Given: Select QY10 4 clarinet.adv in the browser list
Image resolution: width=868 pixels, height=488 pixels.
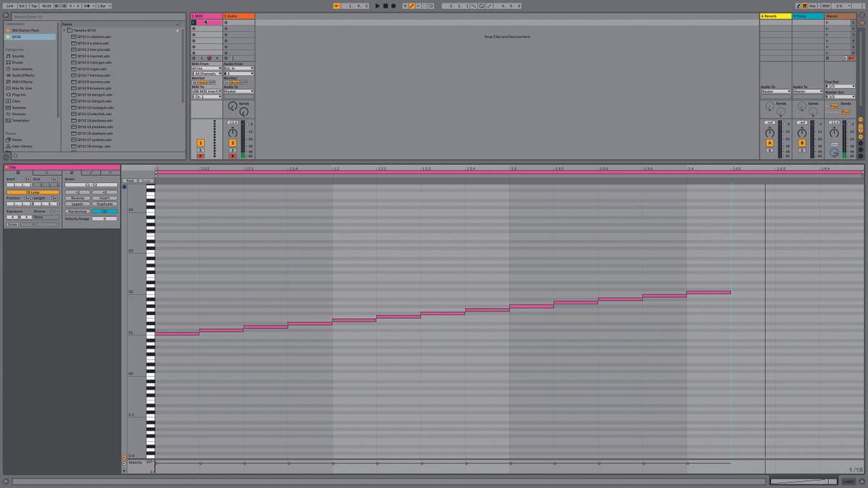Looking at the screenshot, I should [x=93, y=56].
